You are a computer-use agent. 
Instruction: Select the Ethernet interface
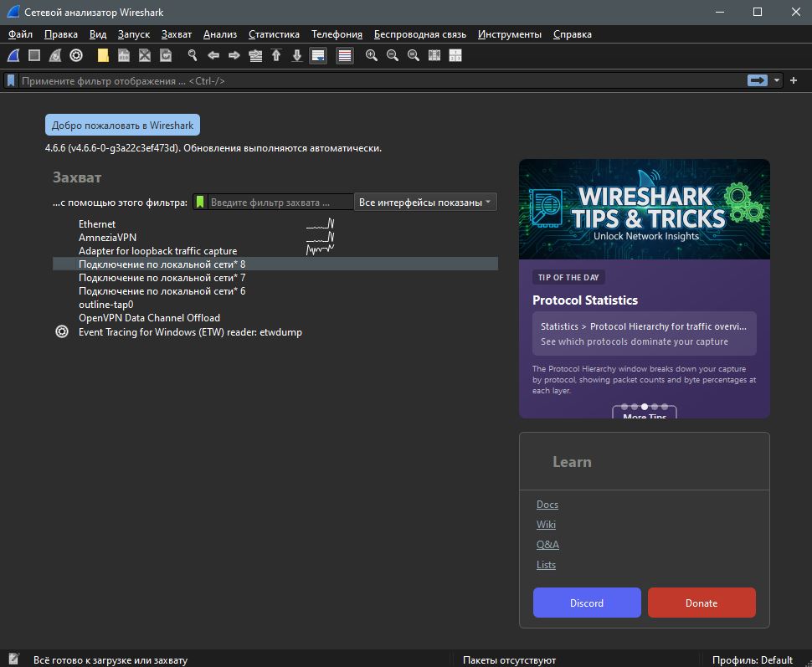click(275, 223)
